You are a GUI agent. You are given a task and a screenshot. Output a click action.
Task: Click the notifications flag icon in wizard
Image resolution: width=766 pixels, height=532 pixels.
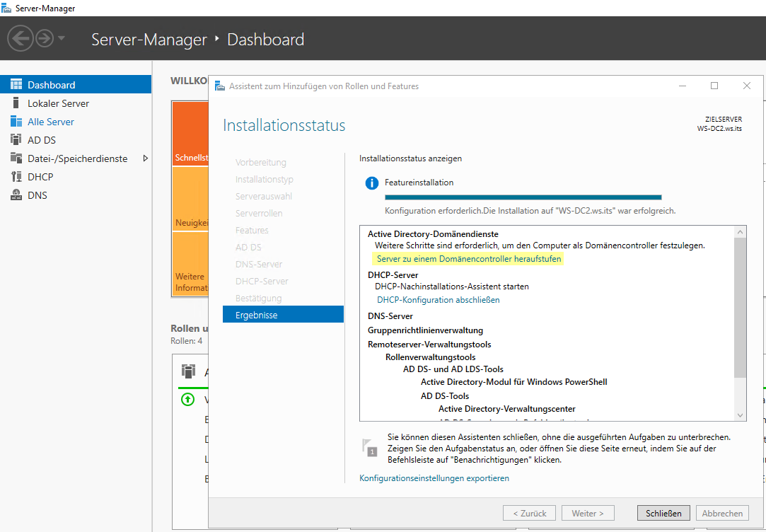[x=369, y=448]
